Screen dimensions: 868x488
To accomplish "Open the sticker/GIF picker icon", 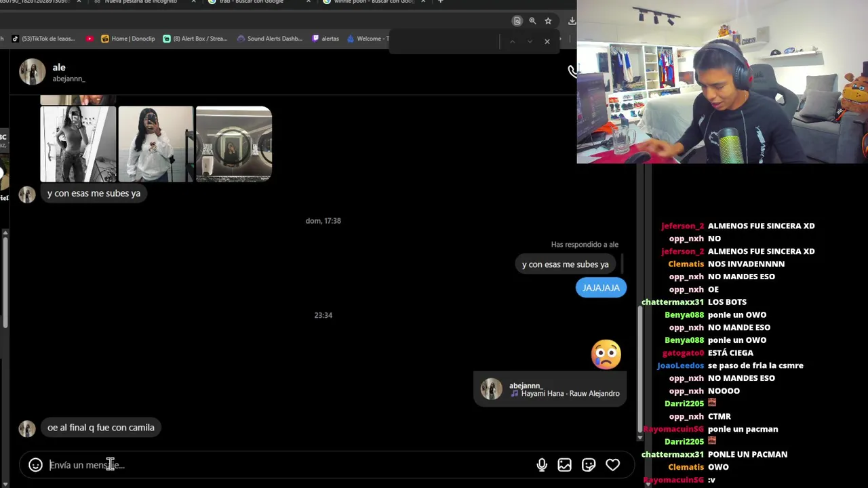I will pyautogui.click(x=589, y=465).
